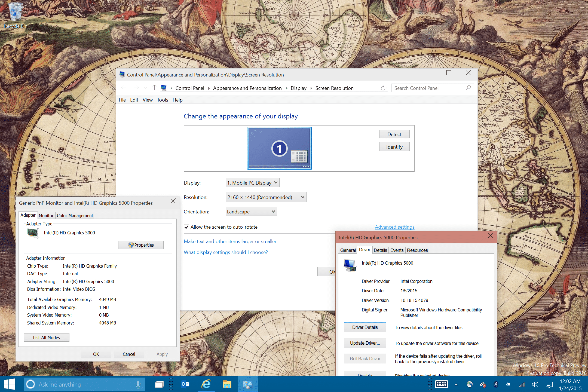
Task: Click the Ask me anything search box
Action: pos(84,384)
